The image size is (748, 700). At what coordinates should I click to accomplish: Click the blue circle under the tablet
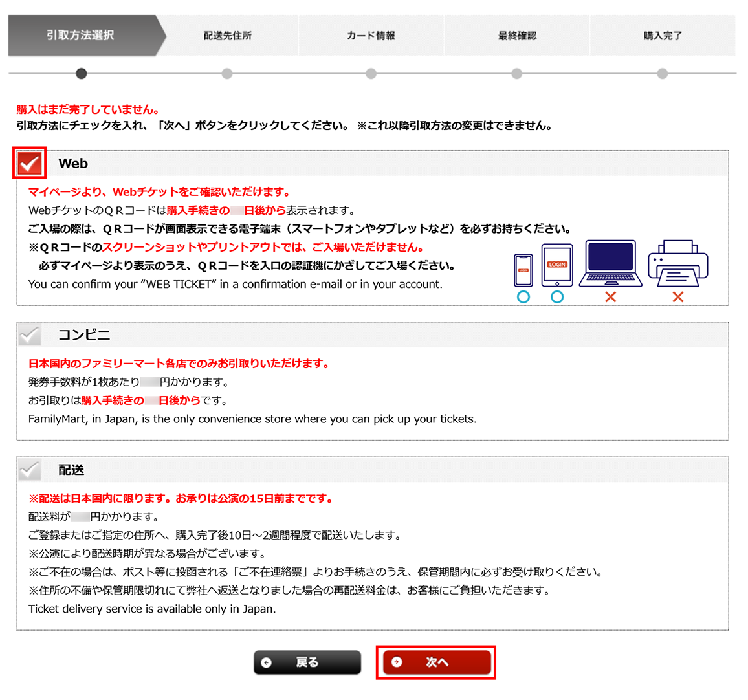pyautogui.click(x=557, y=297)
